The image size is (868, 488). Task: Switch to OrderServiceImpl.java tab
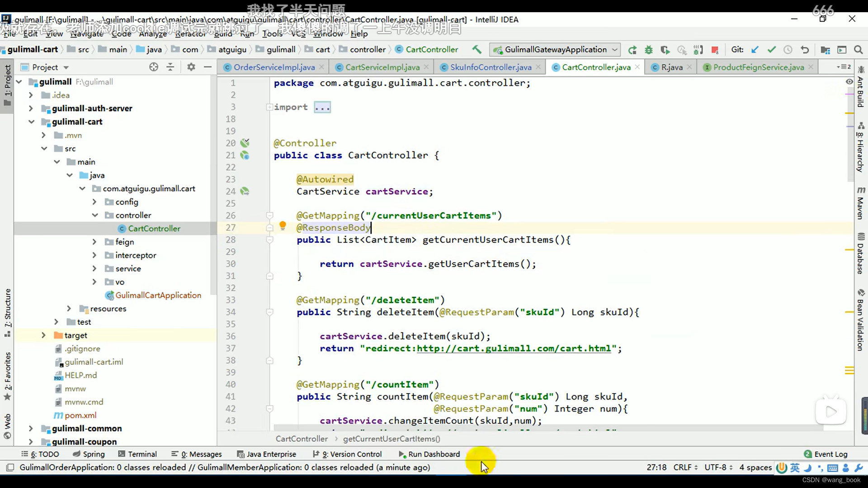pyautogui.click(x=274, y=67)
